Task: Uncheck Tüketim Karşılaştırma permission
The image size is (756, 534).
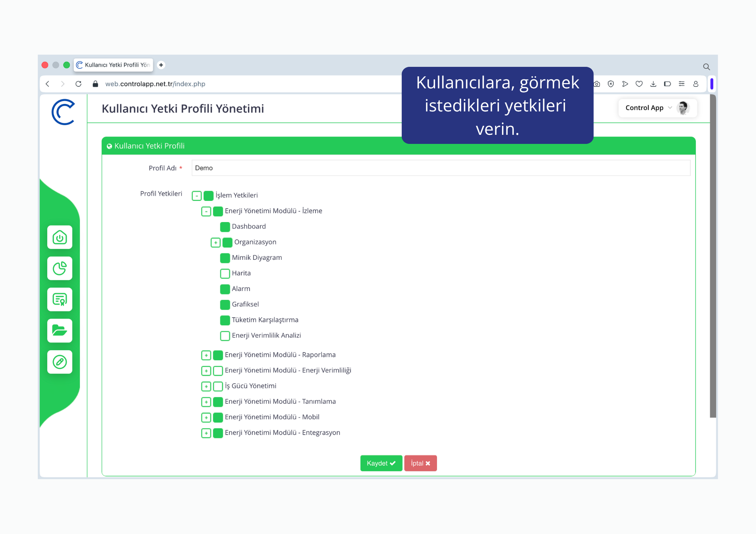Action: [x=225, y=320]
